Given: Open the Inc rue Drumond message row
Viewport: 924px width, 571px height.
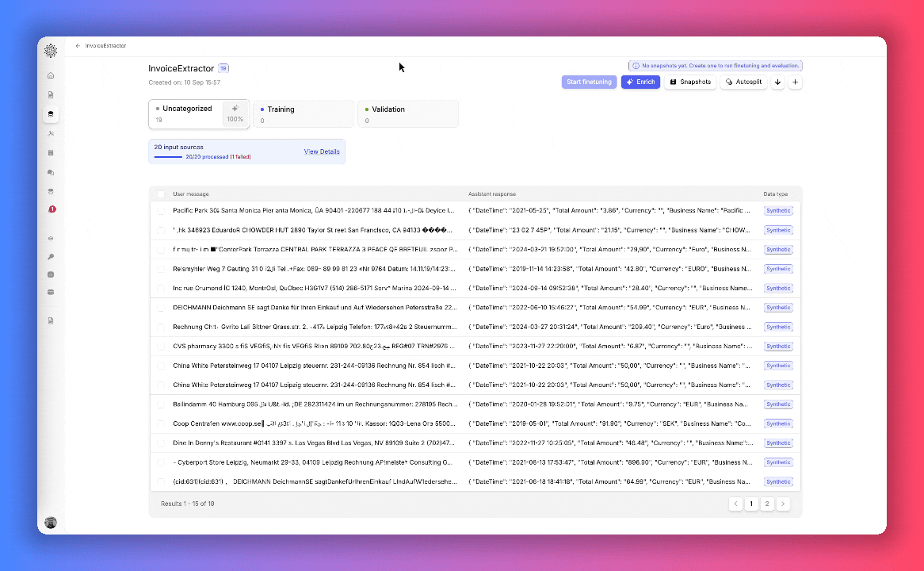Looking at the screenshot, I should (x=314, y=289).
